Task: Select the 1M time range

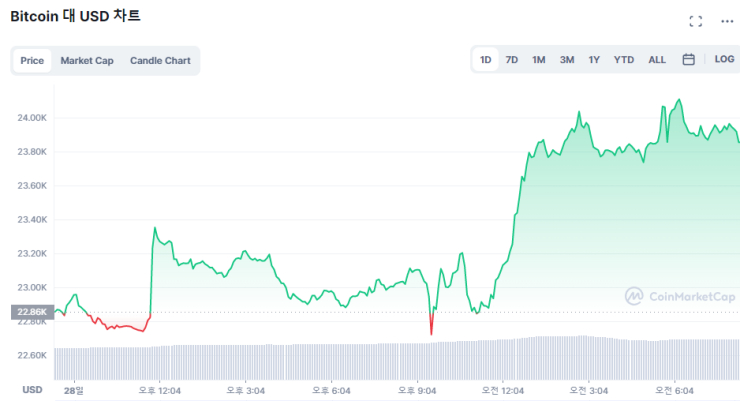Action: [539, 60]
